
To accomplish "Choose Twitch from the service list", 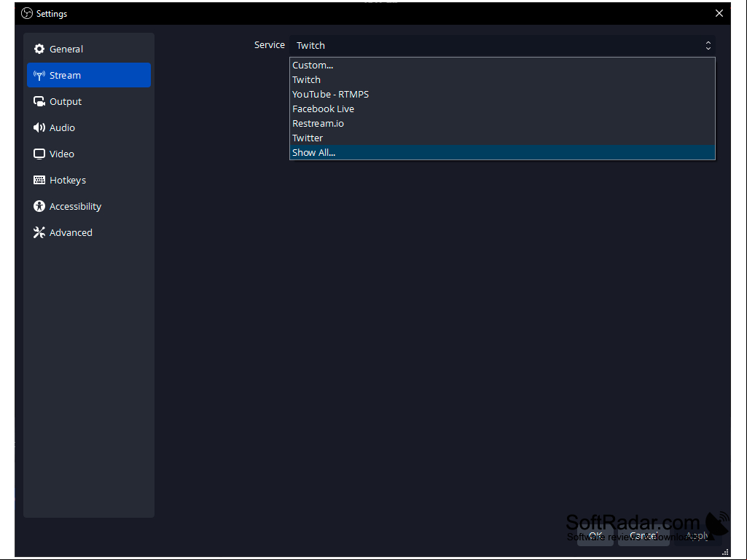I will (502, 79).
